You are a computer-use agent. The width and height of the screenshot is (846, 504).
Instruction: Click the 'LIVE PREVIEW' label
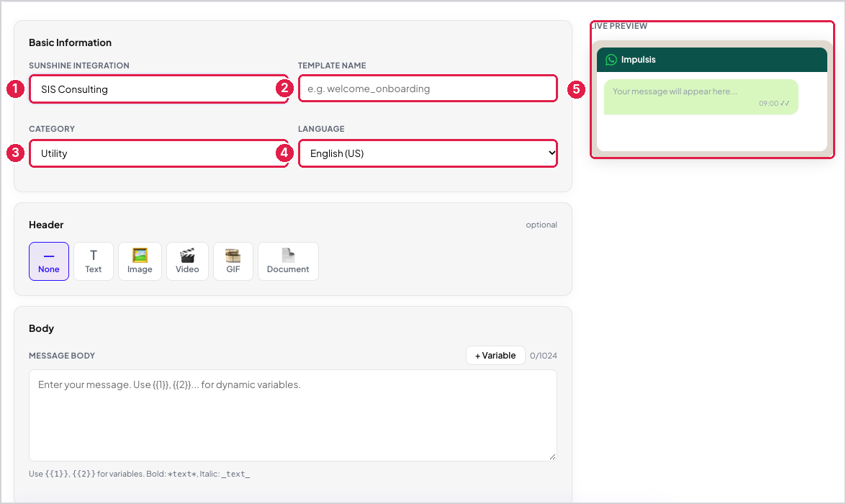pyautogui.click(x=619, y=26)
